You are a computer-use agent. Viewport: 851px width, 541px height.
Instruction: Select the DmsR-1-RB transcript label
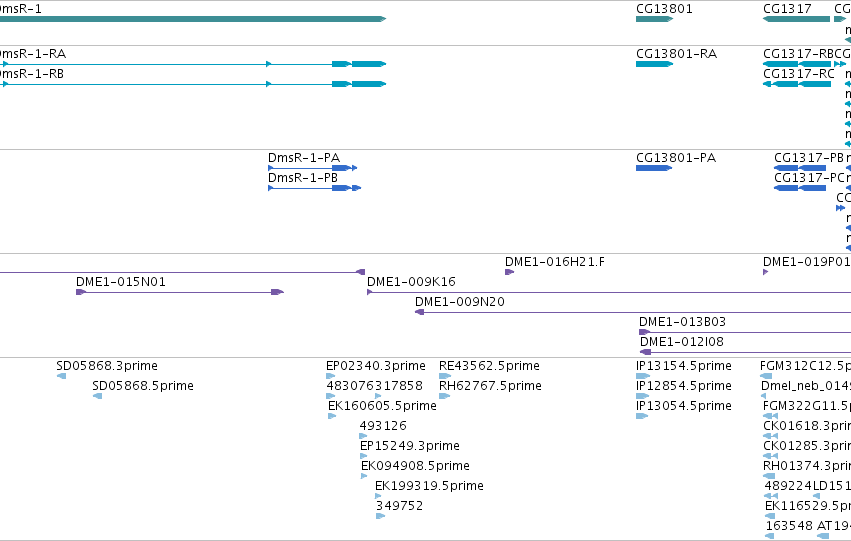pyautogui.click(x=31, y=74)
